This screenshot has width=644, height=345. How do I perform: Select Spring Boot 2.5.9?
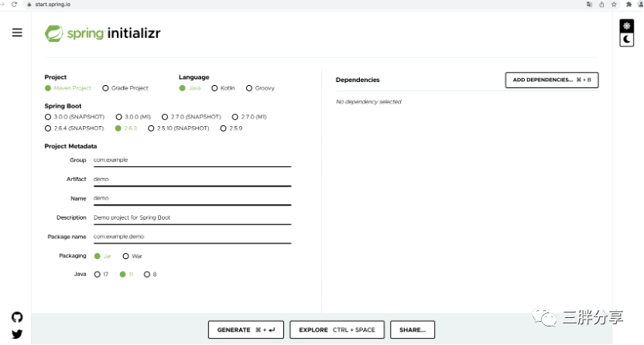coord(231,128)
